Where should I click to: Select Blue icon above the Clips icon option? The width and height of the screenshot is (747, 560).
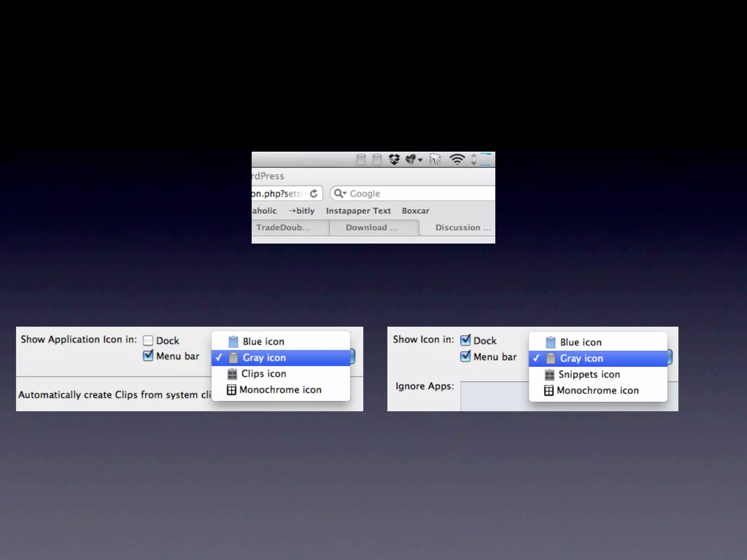tap(263, 342)
